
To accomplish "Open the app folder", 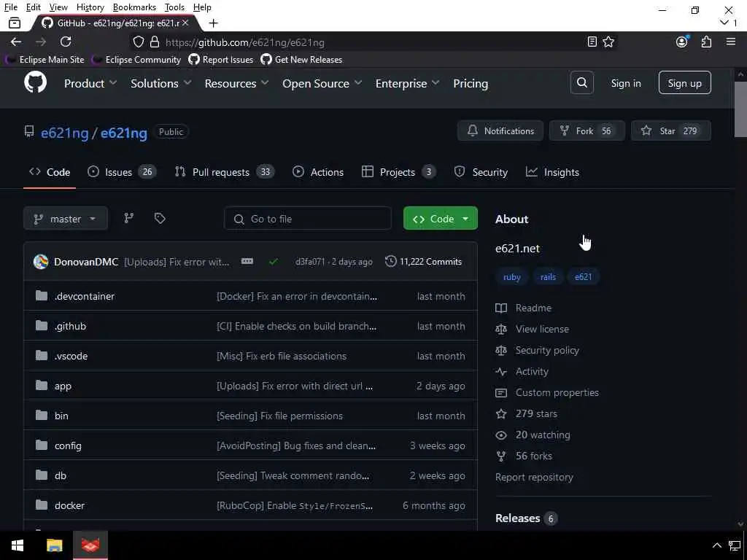I will [x=63, y=386].
